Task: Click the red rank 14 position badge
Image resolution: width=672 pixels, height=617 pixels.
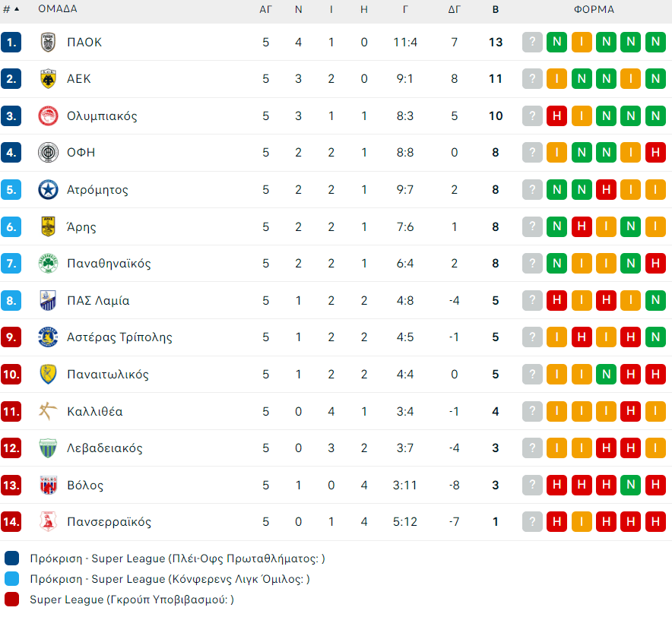Action: pos(11,522)
